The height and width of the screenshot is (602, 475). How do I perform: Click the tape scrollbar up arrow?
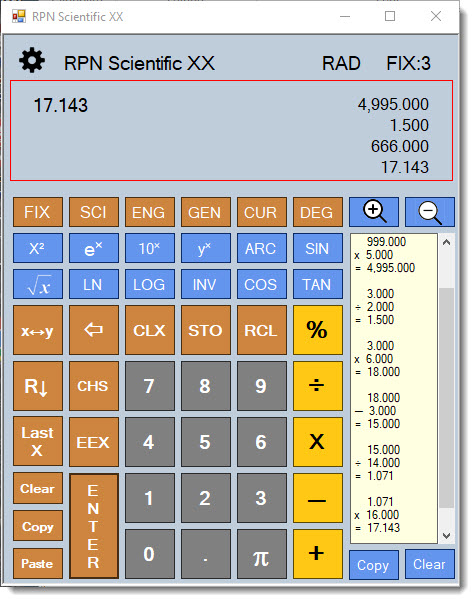(x=446, y=242)
